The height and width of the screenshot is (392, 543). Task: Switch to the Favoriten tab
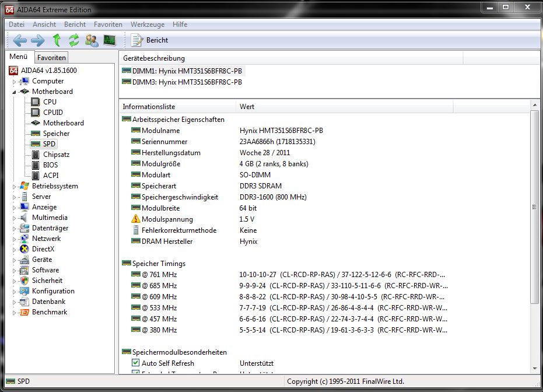(x=51, y=58)
